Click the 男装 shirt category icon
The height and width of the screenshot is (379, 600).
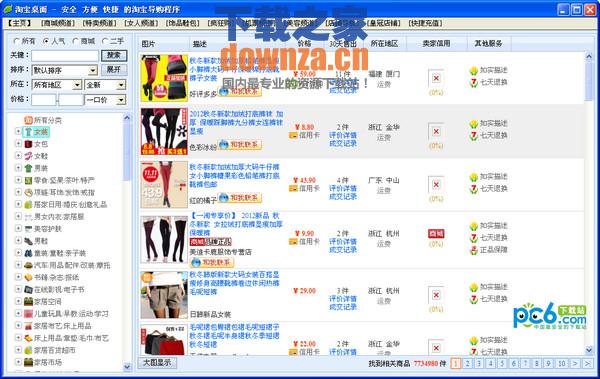coord(28,168)
